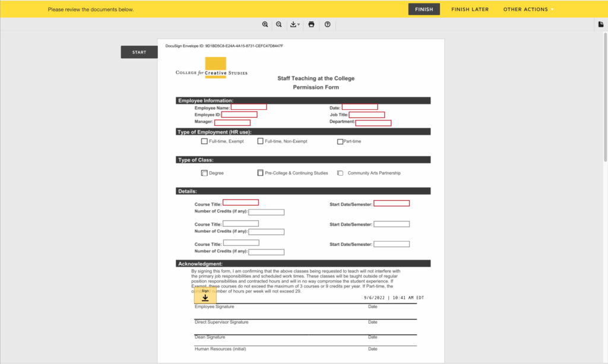This screenshot has height=364, width=608.
Task: Open the download document menu
Action: tap(294, 24)
